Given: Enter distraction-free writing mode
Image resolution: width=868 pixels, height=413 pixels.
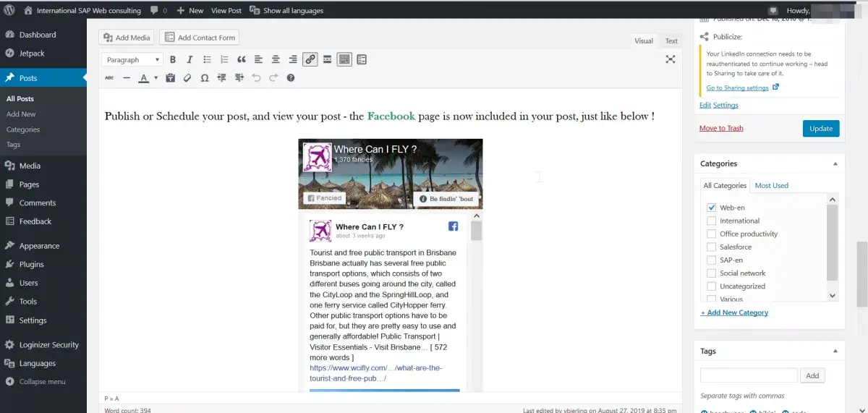Looking at the screenshot, I should click(671, 59).
